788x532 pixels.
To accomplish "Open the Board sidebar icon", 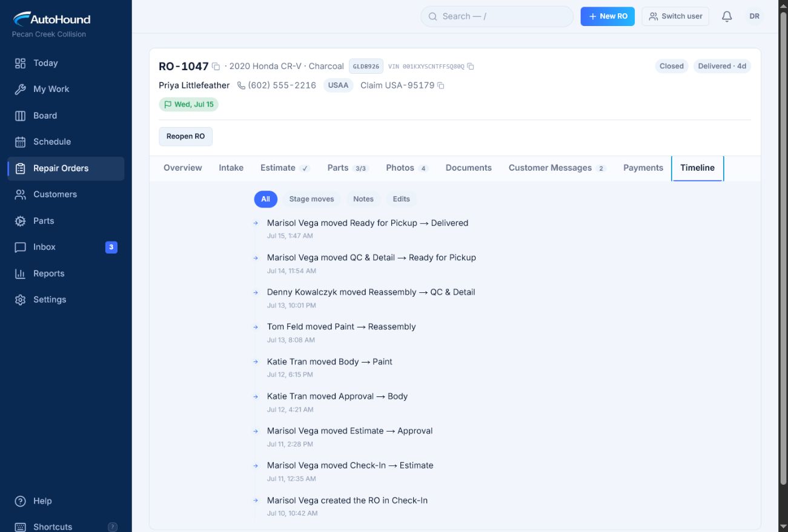I will click(x=20, y=116).
